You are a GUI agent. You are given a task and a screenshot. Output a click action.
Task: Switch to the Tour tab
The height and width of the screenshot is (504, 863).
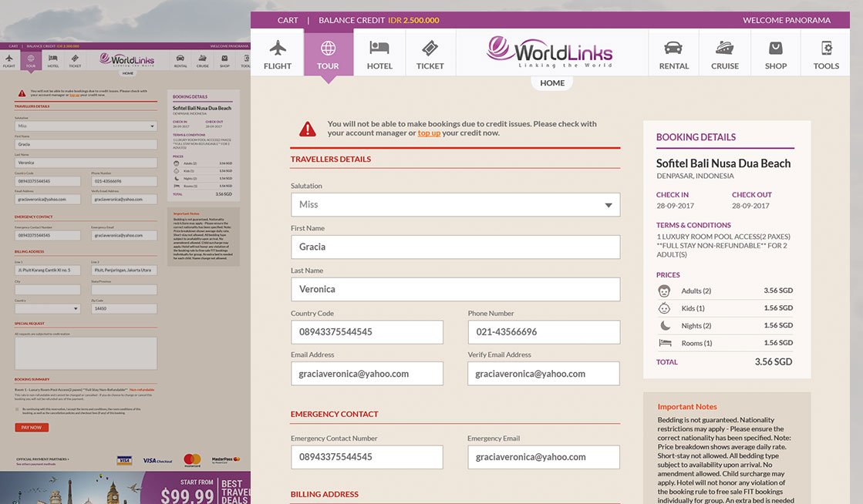point(329,52)
